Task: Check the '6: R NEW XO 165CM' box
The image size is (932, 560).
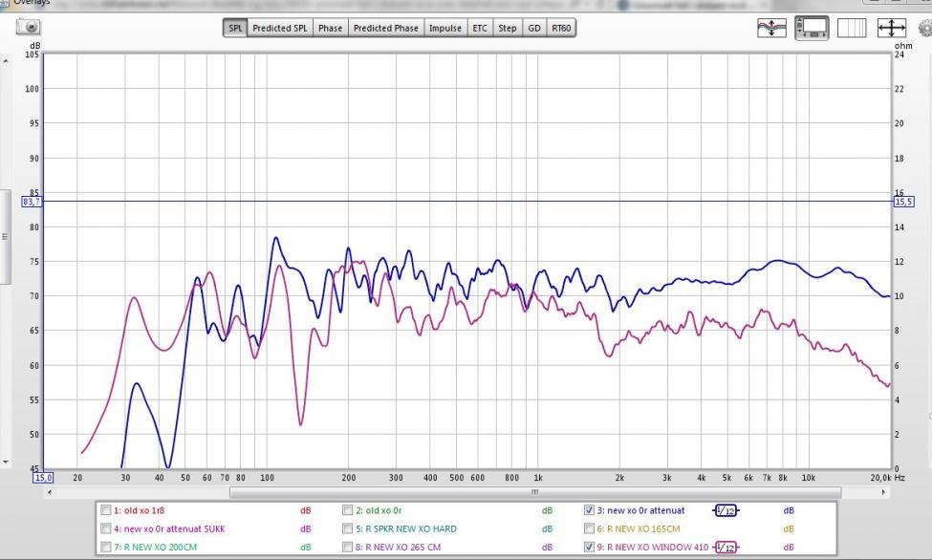Action: pyautogui.click(x=589, y=528)
